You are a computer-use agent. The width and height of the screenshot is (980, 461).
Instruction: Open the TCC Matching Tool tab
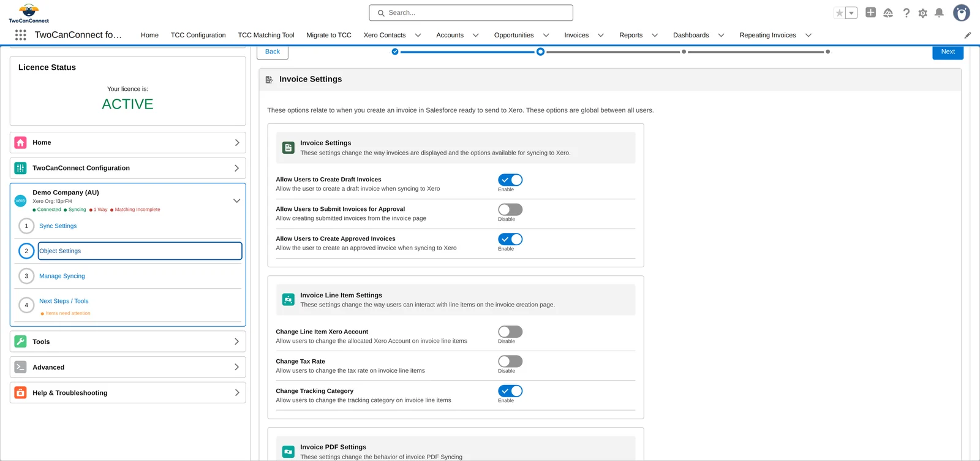click(266, 36)
